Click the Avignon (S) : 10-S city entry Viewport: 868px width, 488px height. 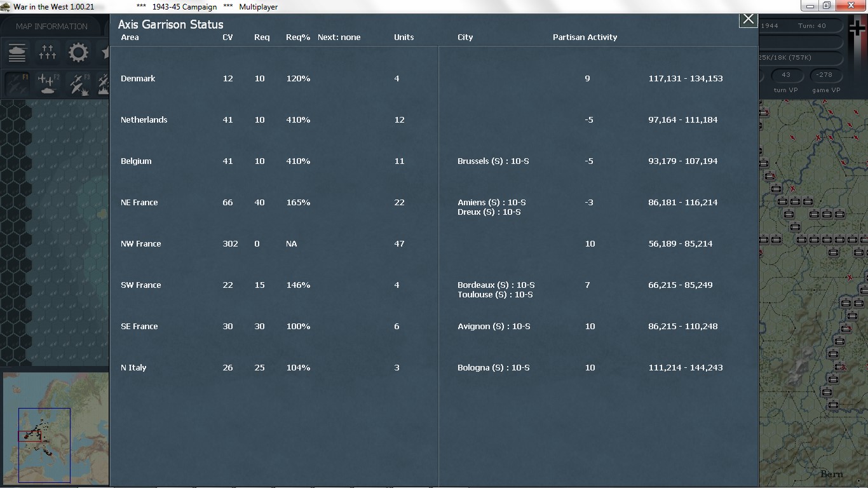click(494, 327)
